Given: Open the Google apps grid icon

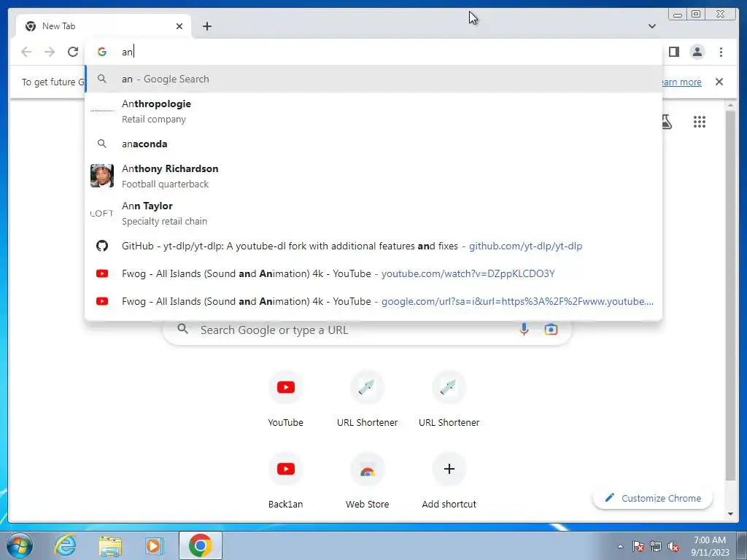Looking at the screenshot, I should [x=700, y=122].
